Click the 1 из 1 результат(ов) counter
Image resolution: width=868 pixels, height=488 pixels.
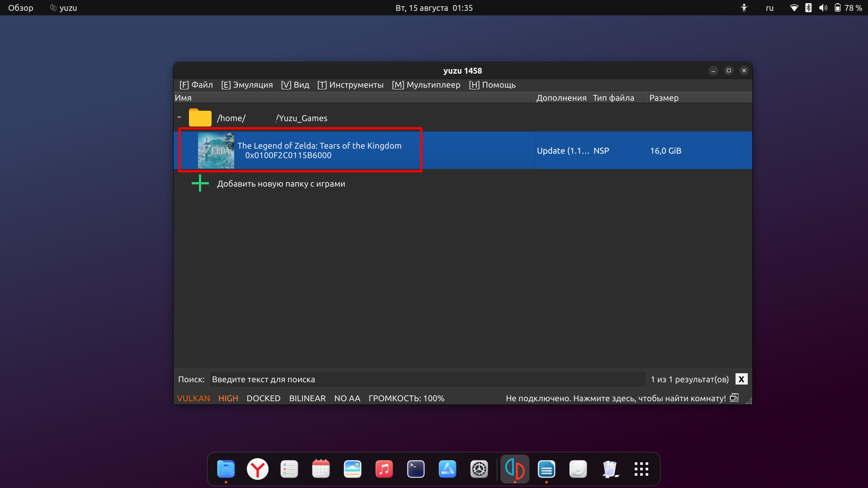tap(689, 379)
